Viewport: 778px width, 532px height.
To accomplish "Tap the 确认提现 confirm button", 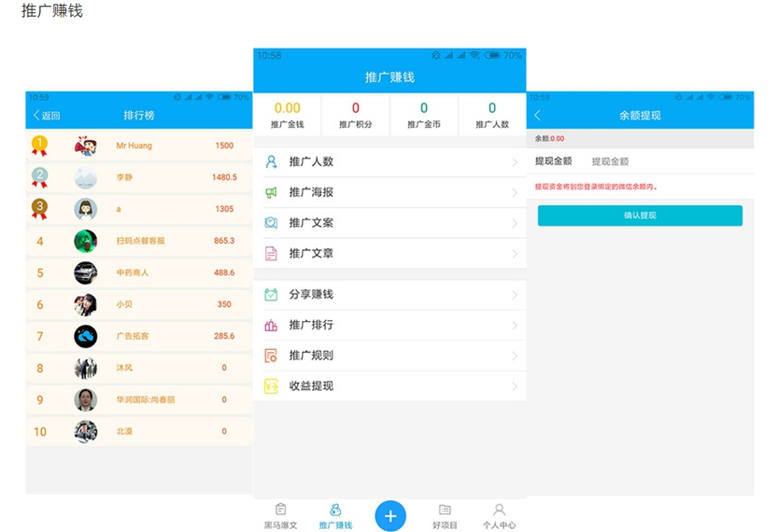I will 640,216.
